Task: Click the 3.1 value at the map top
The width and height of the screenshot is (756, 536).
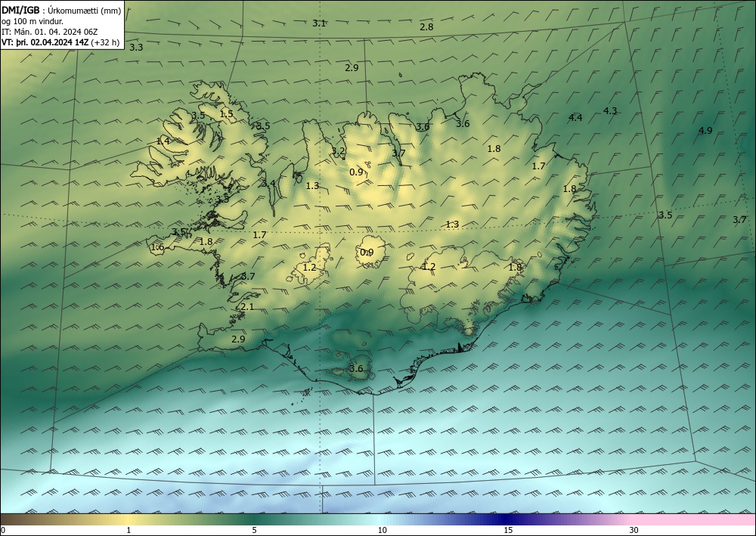Action: point(319,23)
